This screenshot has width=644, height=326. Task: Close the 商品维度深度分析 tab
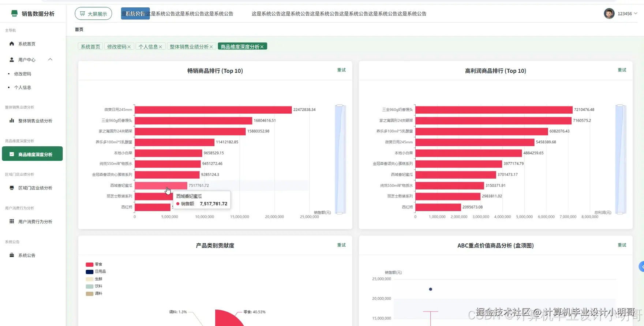point(262,47)
